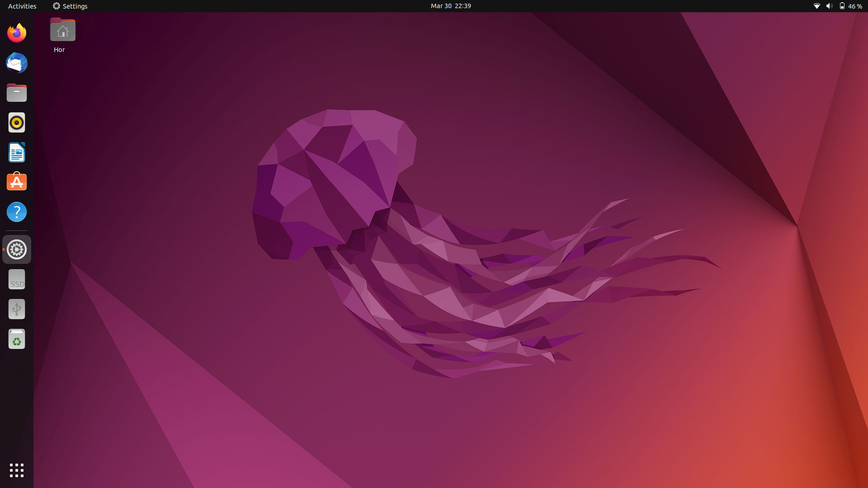Click the volume icon in the system tray
868x488 pixels.
tap(829, 6)
